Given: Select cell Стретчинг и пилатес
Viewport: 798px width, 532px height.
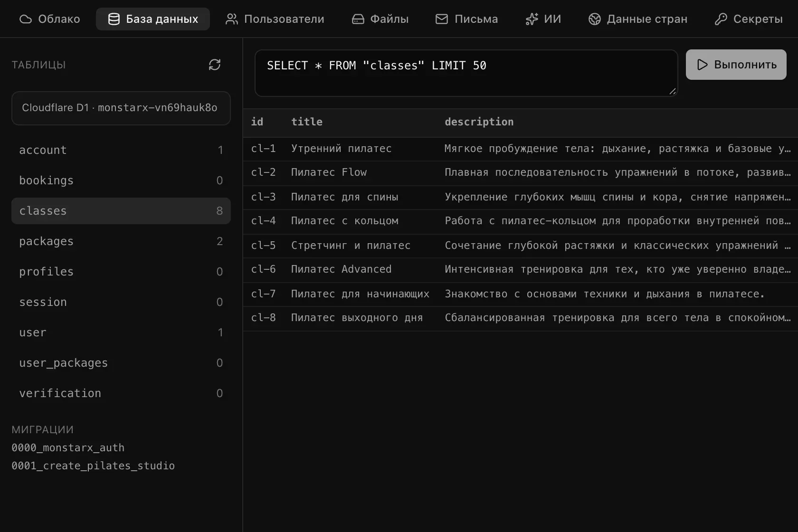Looking at the screenshot, I should pyautogui.click(x=351, y=246).
